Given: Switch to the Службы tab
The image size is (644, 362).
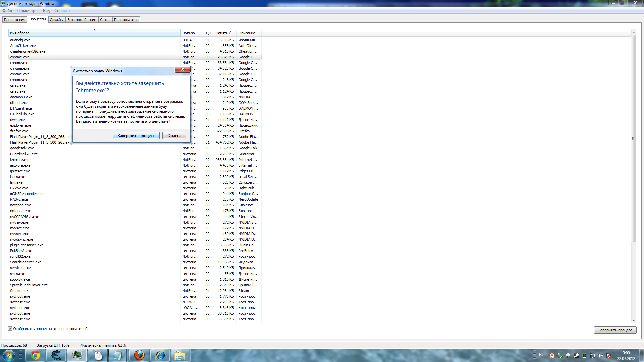Looking at the screenshot, I should pyautogui.click(x=56, y=20).
